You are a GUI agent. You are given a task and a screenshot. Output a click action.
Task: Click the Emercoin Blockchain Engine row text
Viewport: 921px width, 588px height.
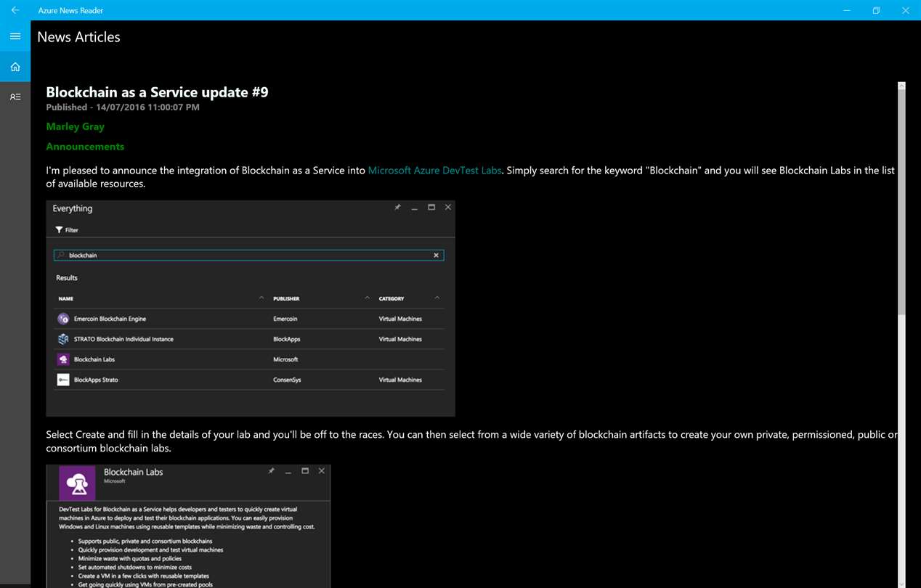pos(110,319)
